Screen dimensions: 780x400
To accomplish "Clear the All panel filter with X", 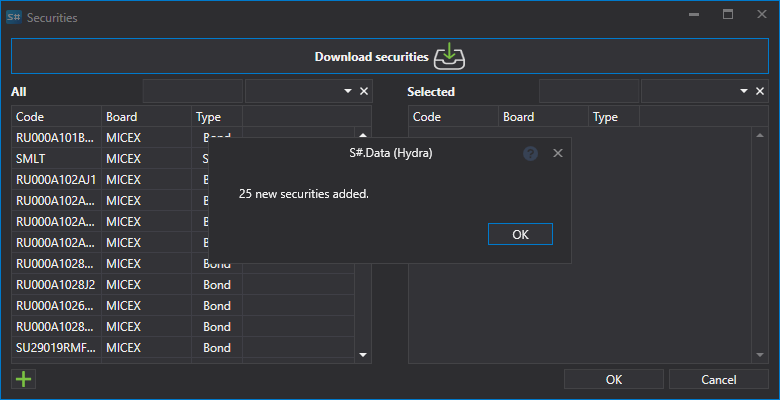I will click(364, 91).
